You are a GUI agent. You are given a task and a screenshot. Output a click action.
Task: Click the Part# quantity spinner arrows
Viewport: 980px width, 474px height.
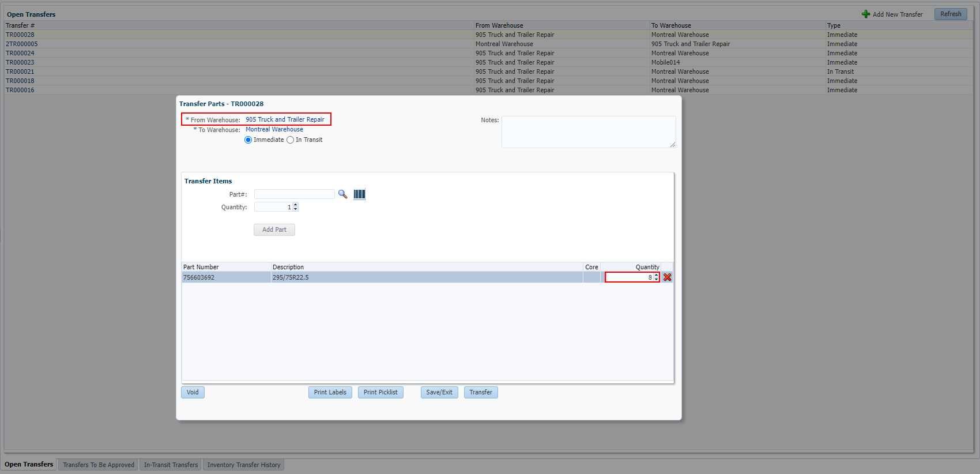tap(296, 207)
